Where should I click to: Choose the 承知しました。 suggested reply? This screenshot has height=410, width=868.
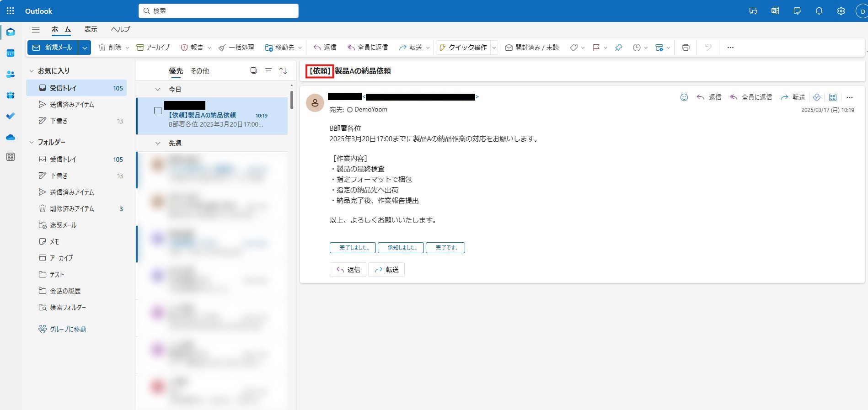[x=401, y=248]
